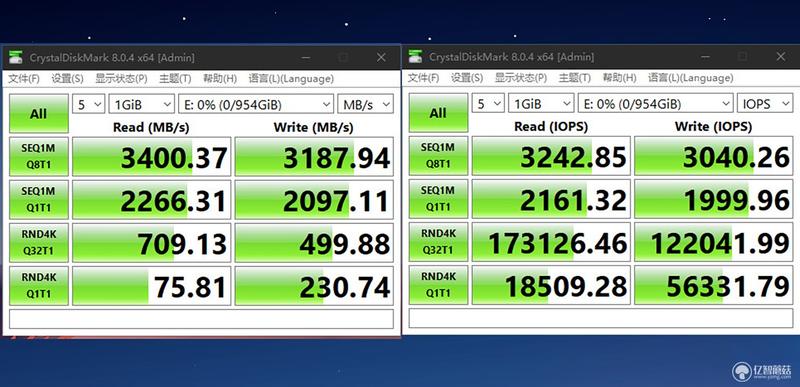Click the CrystalDiskMark icon in right window title
The height and width of the screenshot is (387, 800).
coord(415,57)
